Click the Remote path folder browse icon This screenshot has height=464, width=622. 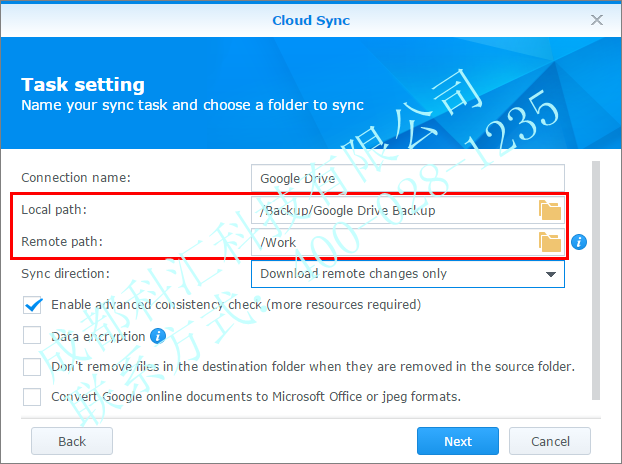click(x=550, y=241)
